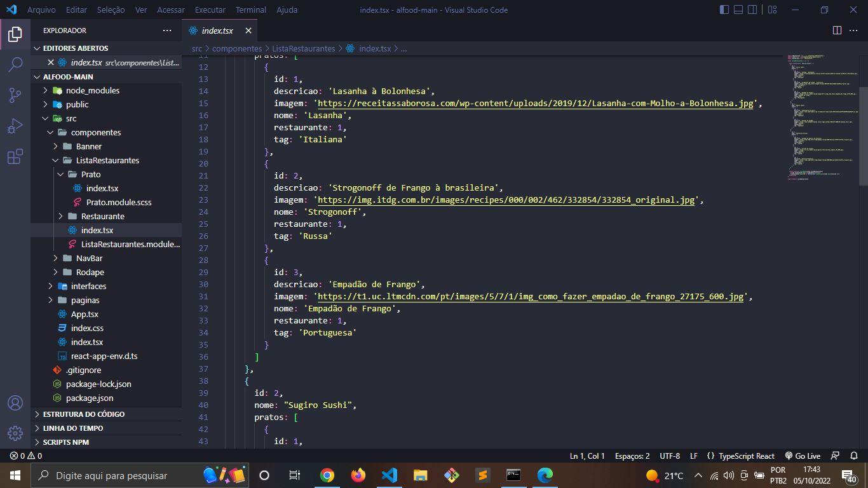Click Ln 1, Col 1 cursor position
This screenshot has width=868, height=488.
point(587,456)
